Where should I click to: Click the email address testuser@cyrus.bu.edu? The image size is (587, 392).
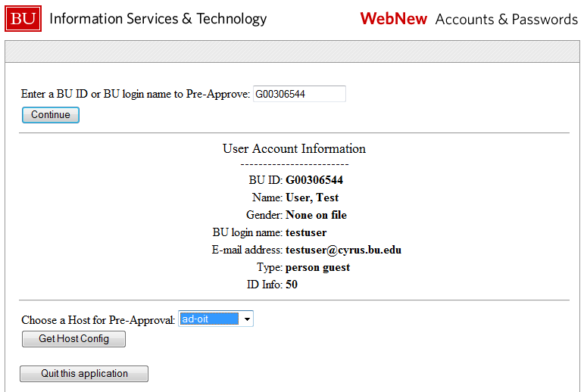click(x=343, y=250)
